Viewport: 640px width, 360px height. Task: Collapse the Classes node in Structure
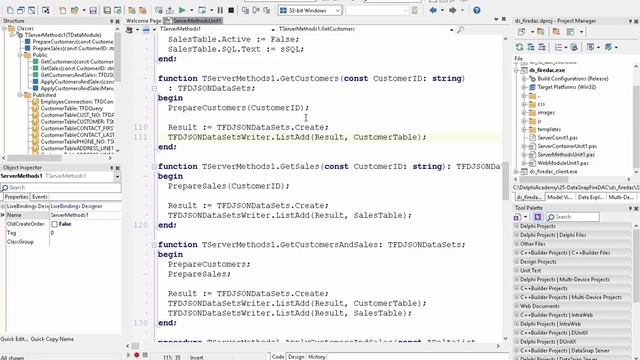(4, 29)
